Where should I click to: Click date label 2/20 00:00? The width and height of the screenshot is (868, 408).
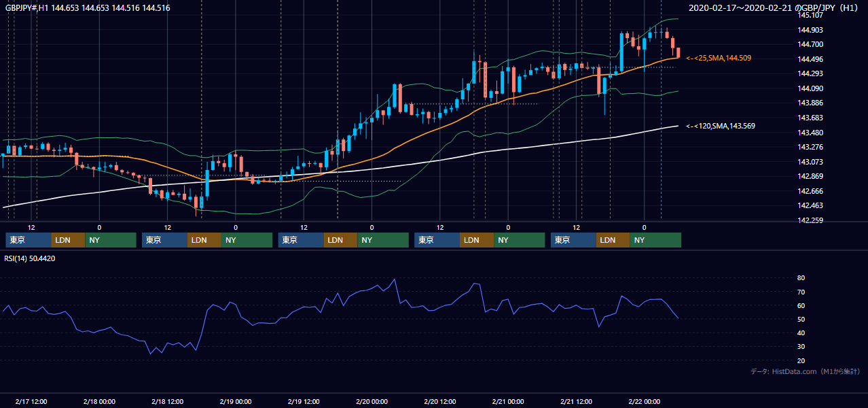coord(372,402)
